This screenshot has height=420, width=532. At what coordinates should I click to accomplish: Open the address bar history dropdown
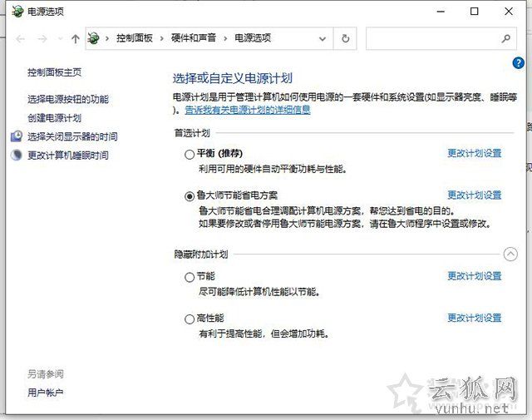click(323, 39)
